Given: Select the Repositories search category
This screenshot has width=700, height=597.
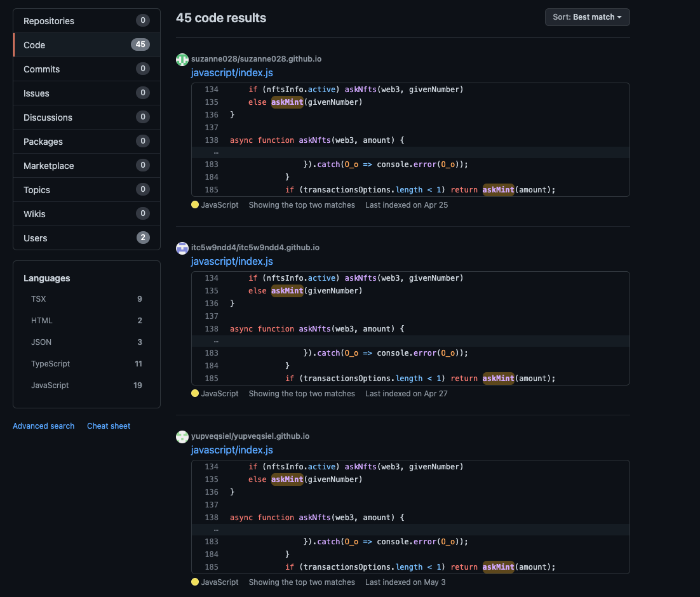Looking at the screenshot, I should [86, 20].
